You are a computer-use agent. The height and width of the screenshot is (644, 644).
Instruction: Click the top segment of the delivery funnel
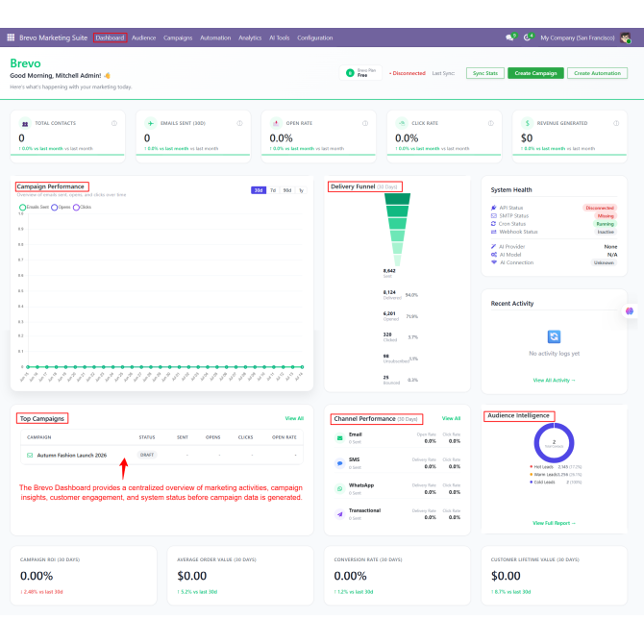point(397,199)
